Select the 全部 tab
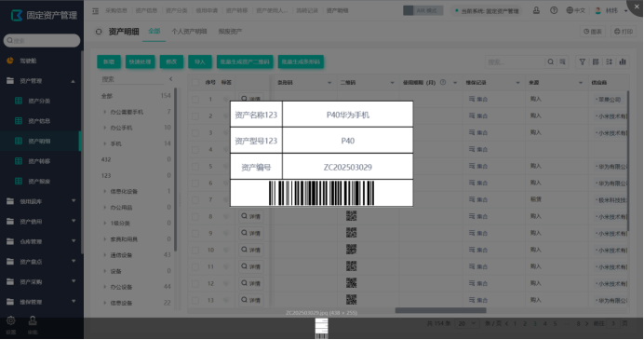The height and width of the screenshot is (340, 644). click(x=154, y=32)
